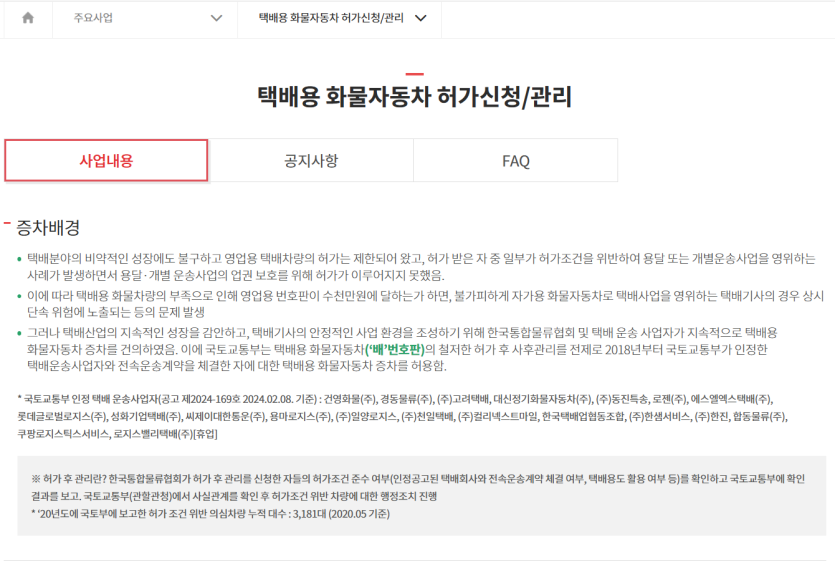835x565 pixels.
Task: Click the main page title heading
Action: click(x=415, y=97)
